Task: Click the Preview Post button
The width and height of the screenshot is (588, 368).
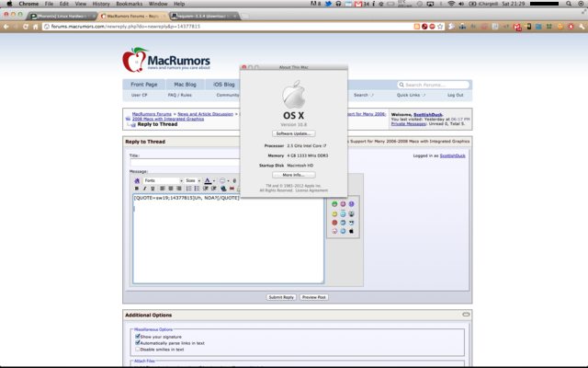Action: pos(314,297)
